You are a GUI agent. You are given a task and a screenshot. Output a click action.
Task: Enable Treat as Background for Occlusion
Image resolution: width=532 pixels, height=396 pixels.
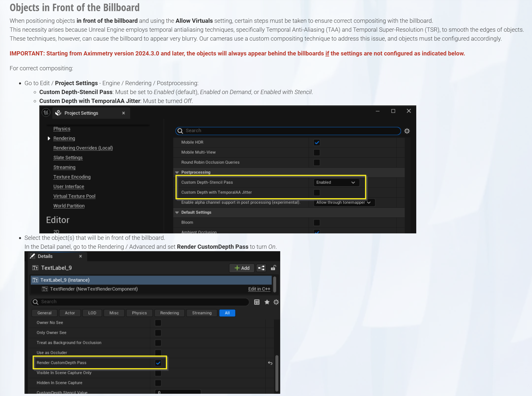[158, 343]
